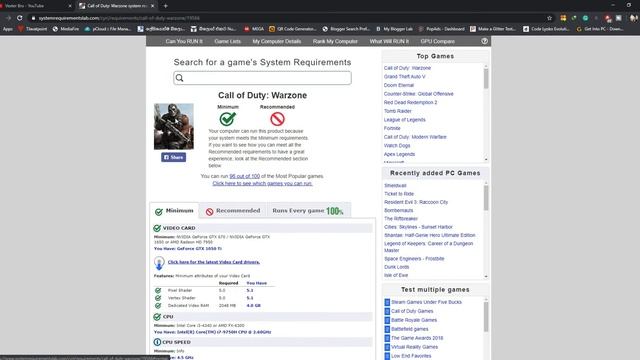
Task: Select the Recommended requirements tab
Action: coord(233,211)
